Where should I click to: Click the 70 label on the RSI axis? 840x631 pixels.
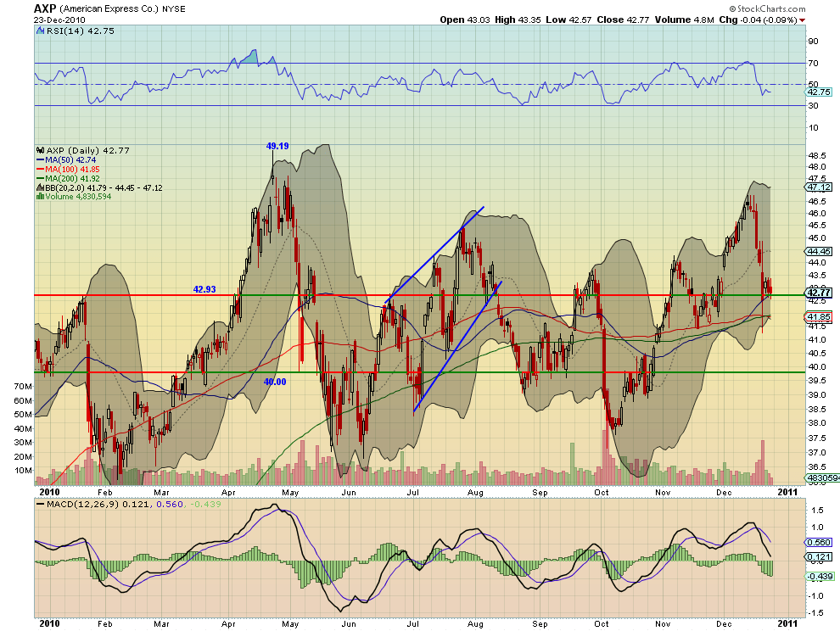[813, 64]
